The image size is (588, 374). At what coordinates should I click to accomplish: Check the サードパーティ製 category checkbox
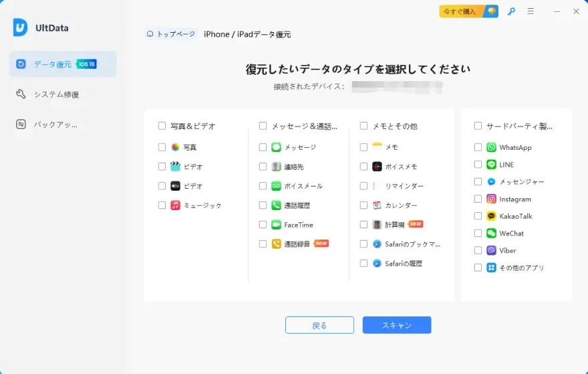[x=478, y=125]
